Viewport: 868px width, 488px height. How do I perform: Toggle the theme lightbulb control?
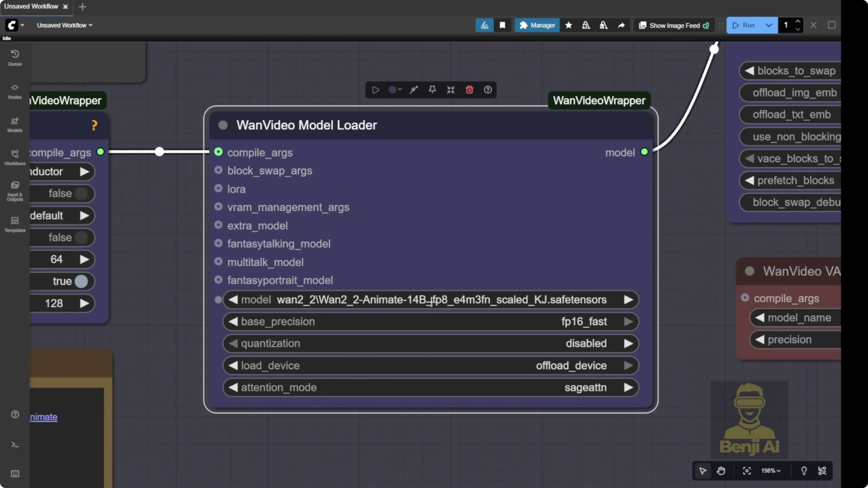[x=804, y=471]
